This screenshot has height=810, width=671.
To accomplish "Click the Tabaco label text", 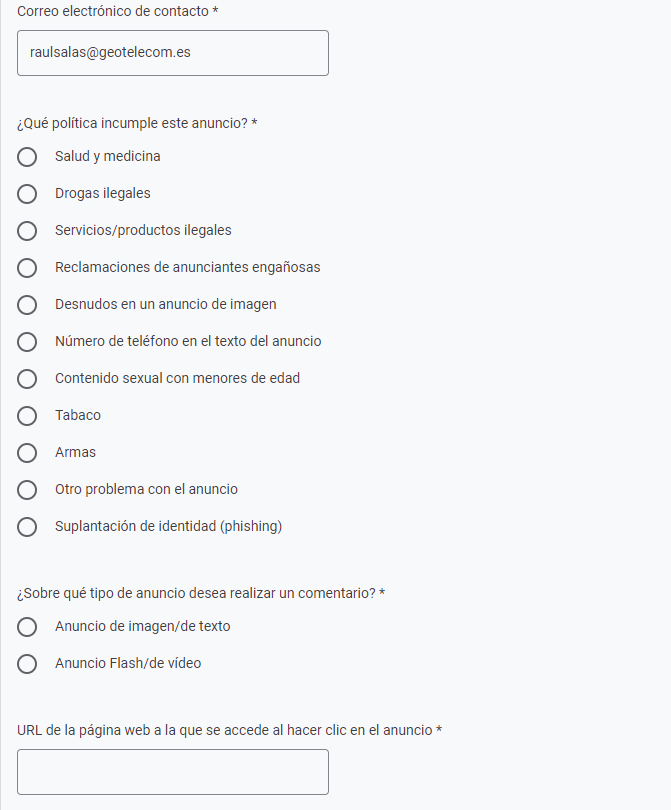I will coord(78,415).
